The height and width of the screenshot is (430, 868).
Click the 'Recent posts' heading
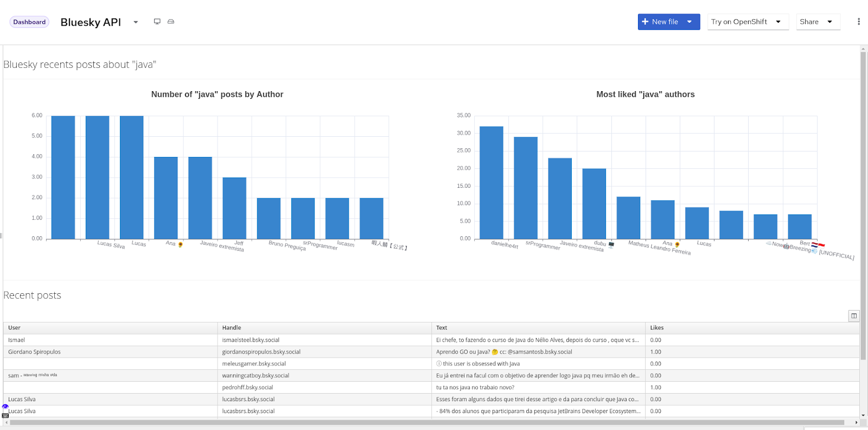point(33,295)
